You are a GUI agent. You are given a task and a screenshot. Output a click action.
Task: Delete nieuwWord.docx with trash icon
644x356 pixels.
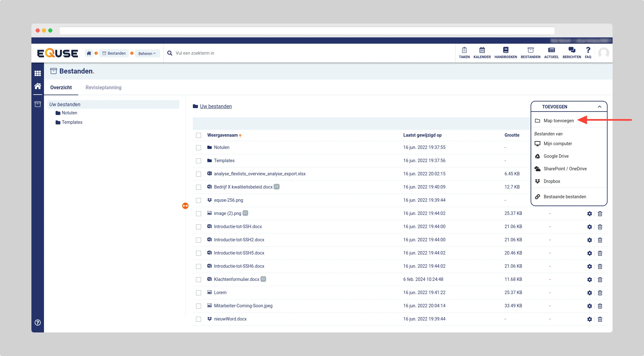click(600, 319)
